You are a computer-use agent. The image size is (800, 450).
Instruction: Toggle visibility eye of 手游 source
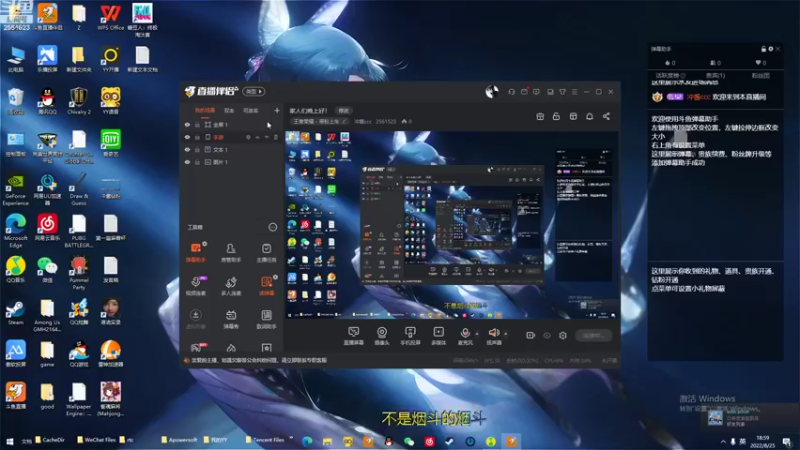tap(187, 137)
